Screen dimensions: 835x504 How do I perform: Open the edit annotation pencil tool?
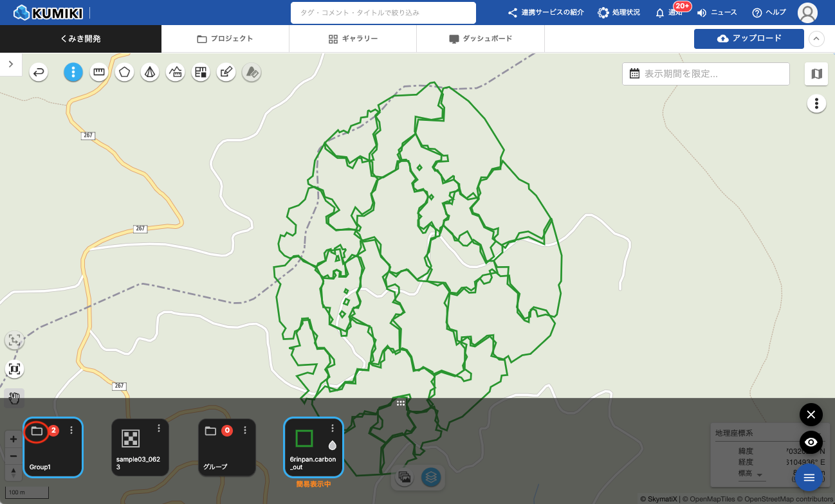pos(225,72)
